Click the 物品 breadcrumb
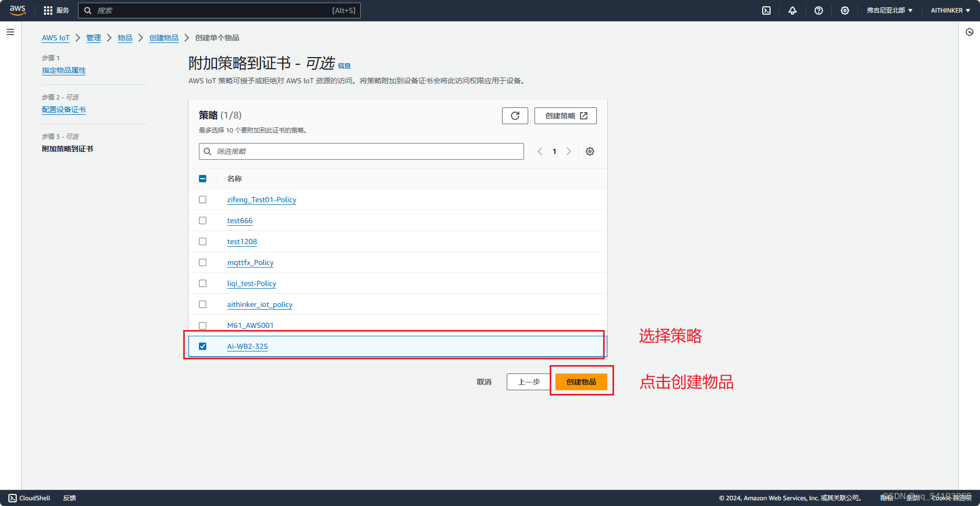Viewport: 980px width, 506px height. [x=125, y=38]
